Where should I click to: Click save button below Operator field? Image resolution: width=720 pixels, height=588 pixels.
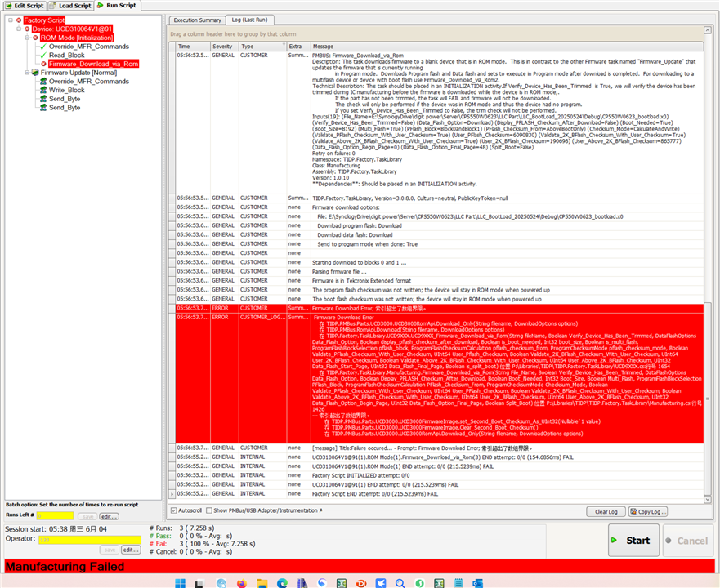110,550
